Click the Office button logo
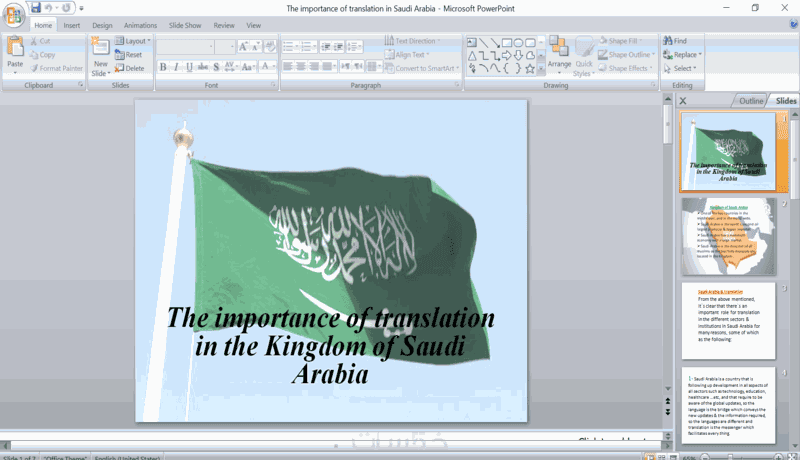 tap(14, 15)
